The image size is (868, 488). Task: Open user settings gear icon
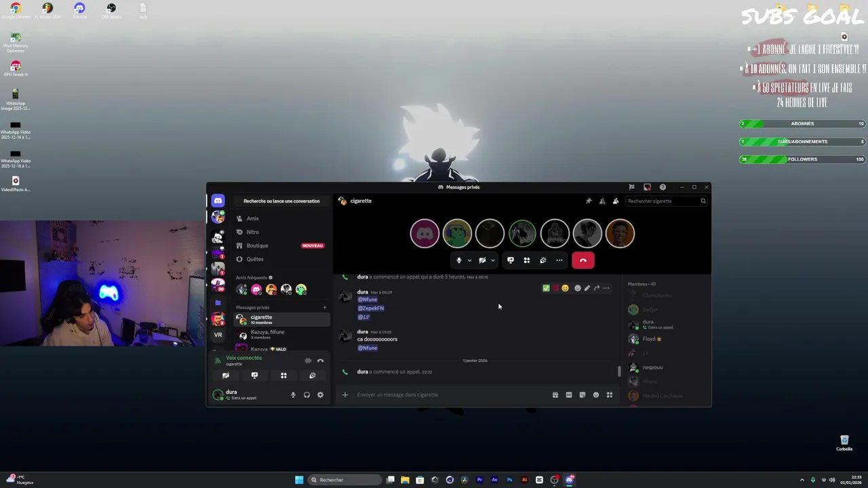(x=320, y=394)
